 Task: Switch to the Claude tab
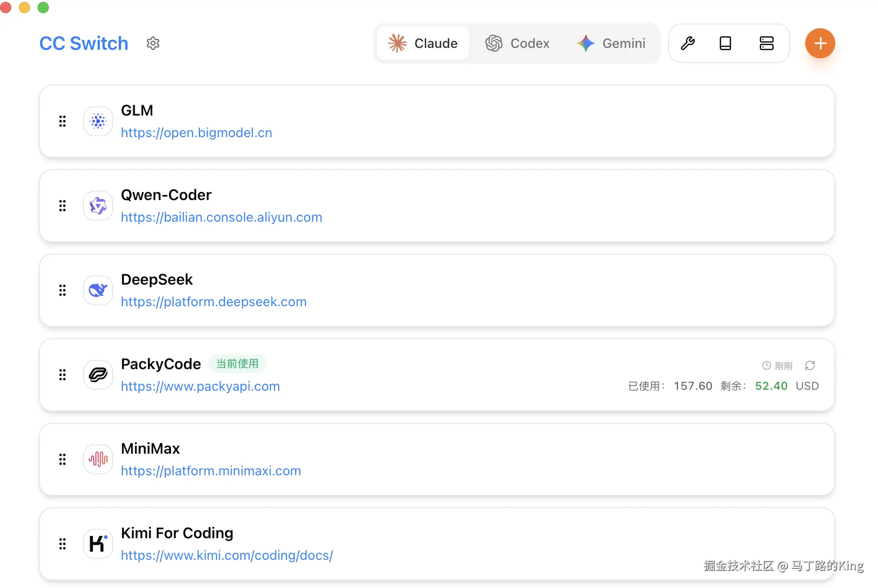[x=423, y=43]
